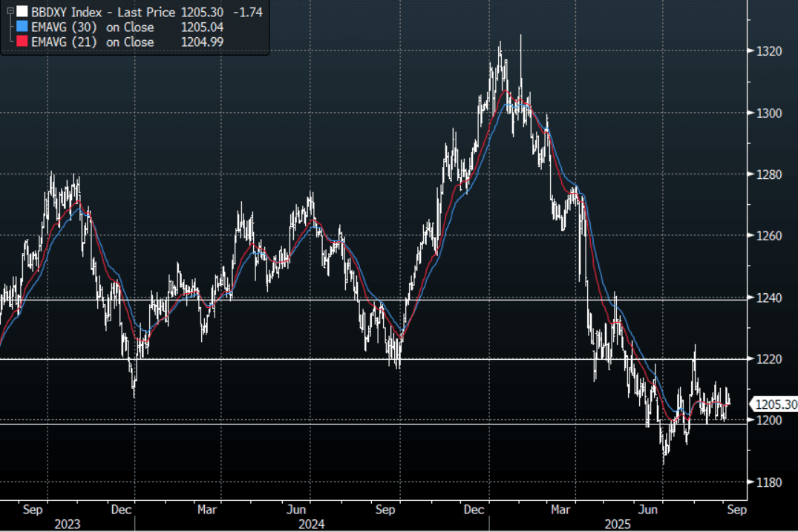798x532 pixels.
Task: Click the 1260 label on the price axis
Action: [769, 236]
